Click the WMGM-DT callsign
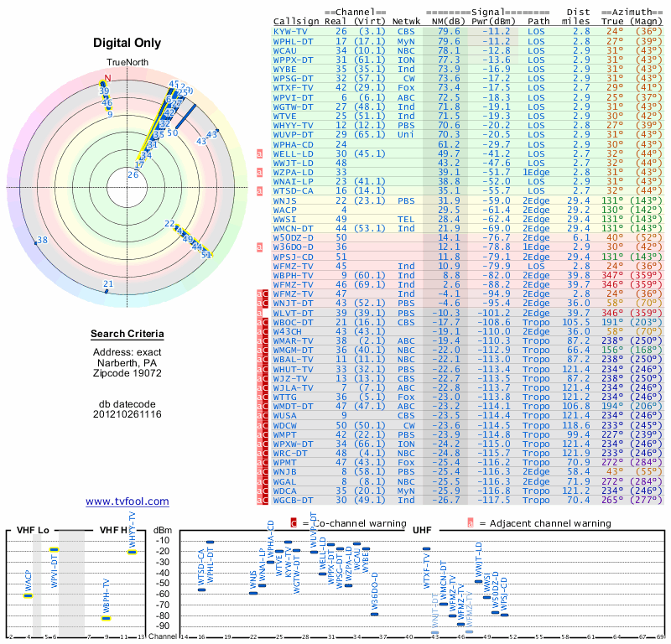The image size is (671, 644). tap(293, 350)
